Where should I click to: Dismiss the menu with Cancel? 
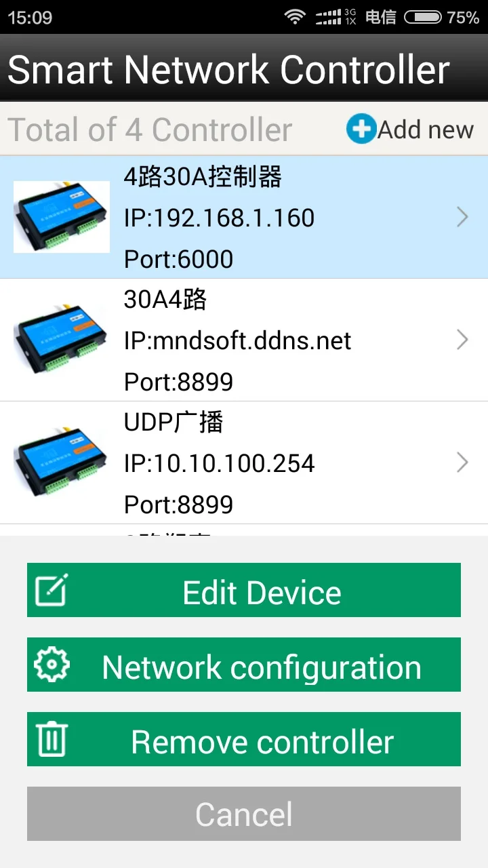click(x=244, y=814)
